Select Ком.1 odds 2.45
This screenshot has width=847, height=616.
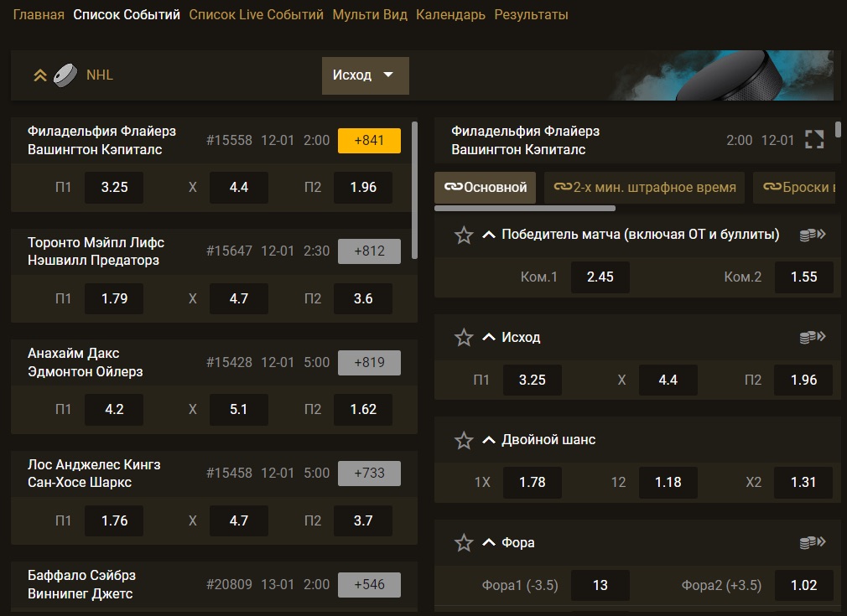600,277
